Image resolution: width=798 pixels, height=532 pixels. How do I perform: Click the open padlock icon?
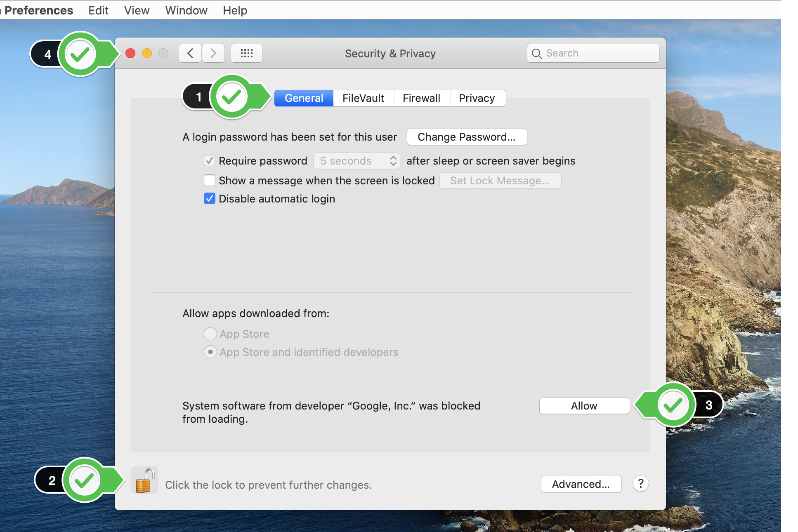144,481
